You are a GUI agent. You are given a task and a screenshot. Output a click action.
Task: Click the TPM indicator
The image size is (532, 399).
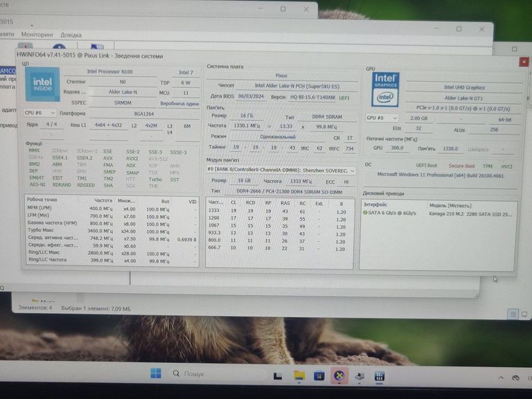(488, 166)
